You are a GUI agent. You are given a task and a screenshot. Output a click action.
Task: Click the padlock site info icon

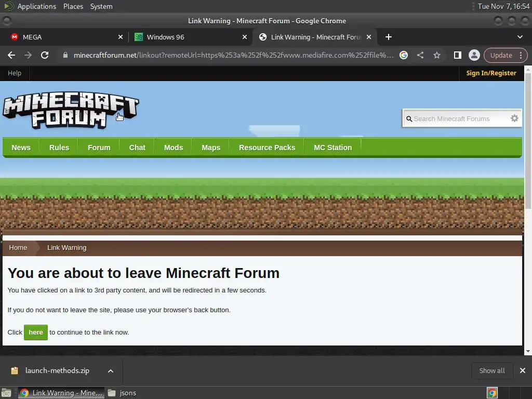click(65, 55)
